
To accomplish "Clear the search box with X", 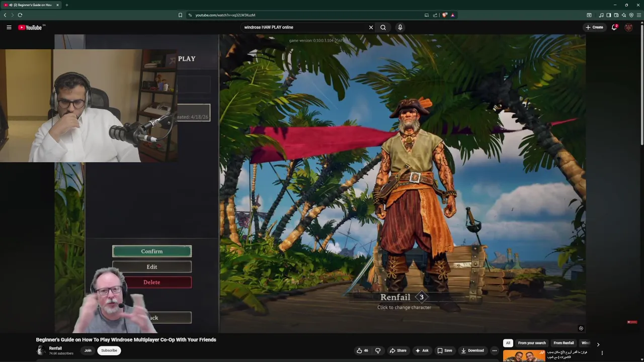I will pos(371,27).
